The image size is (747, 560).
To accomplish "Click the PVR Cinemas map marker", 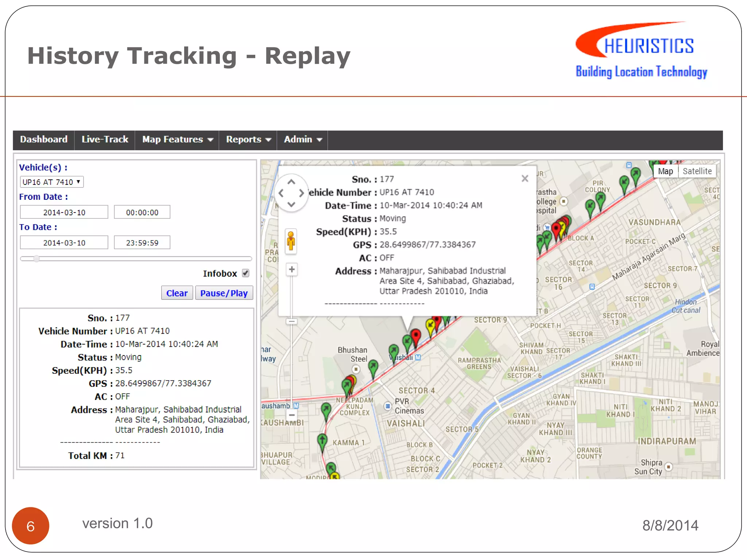I will point(388,406).
